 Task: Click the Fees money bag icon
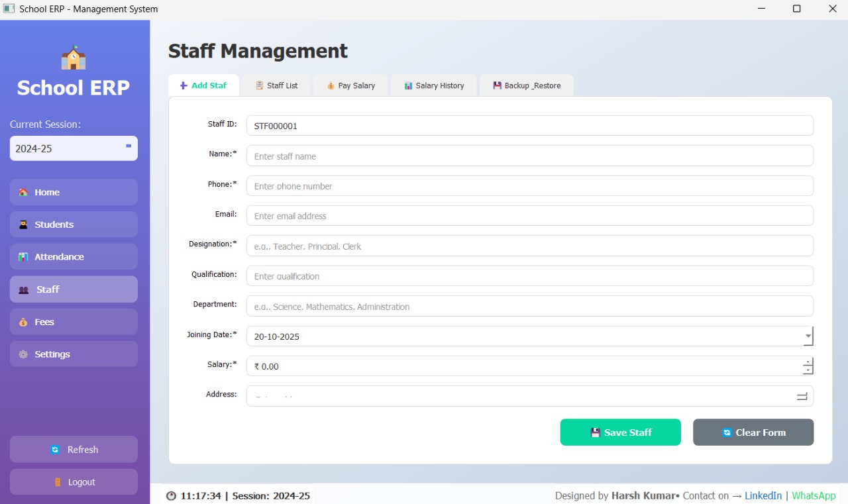[x=23, y=322]
